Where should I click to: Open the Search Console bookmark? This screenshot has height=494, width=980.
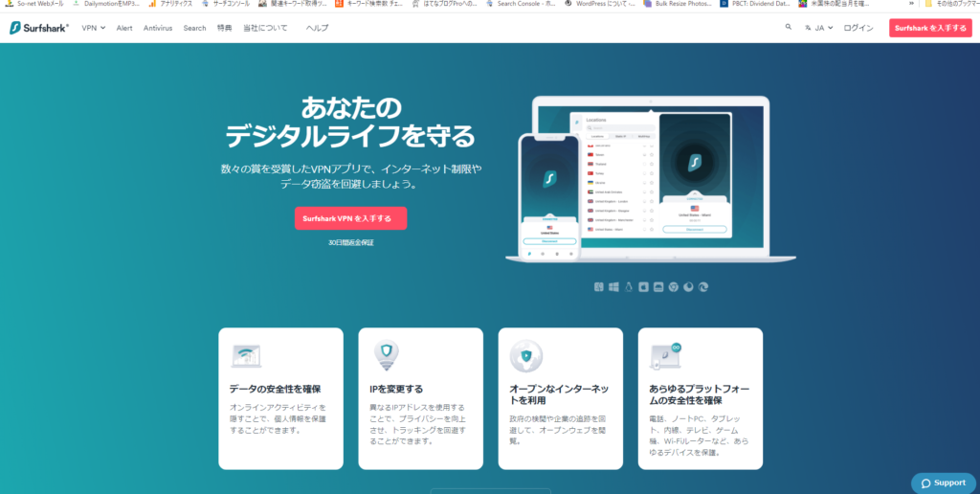[520, 4]
